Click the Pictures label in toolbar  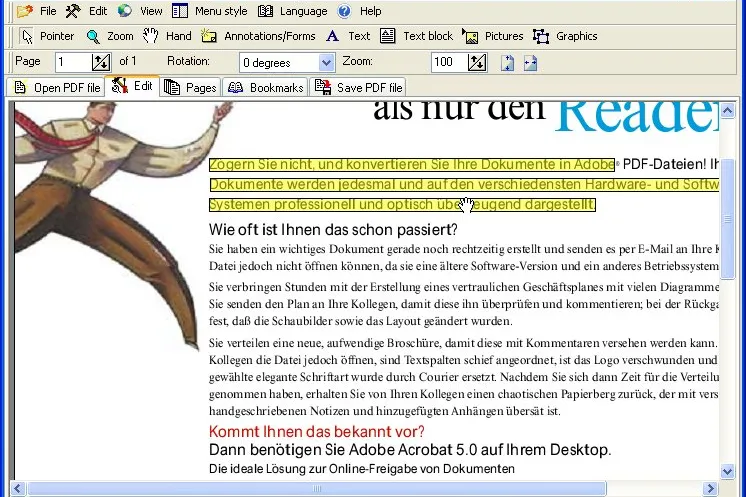click(504, 36)
